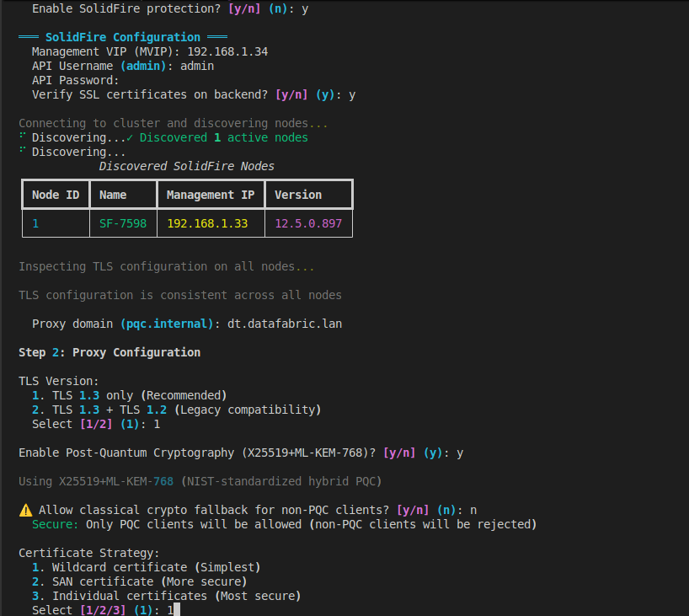
Task: Click the green checkmark before Discovered 1 active nodes
Action: click(x=130, y=137)
